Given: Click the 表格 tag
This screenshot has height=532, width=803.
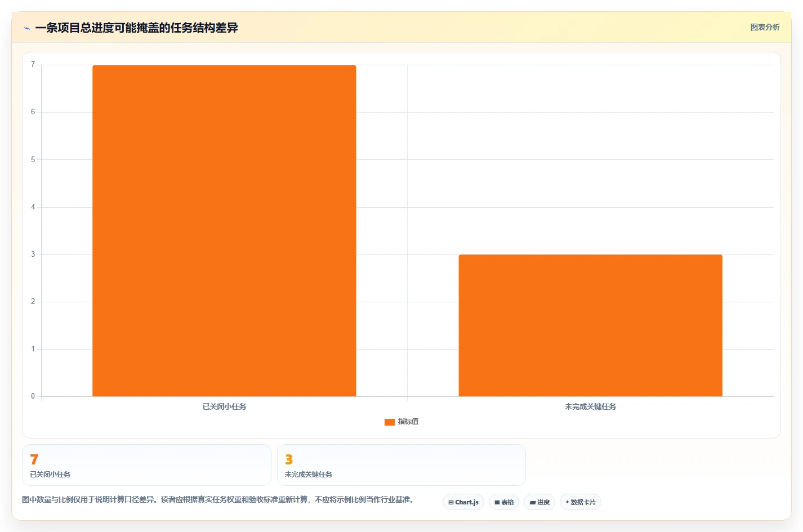Looking at the screenshot, I should [x=504, y=502].
